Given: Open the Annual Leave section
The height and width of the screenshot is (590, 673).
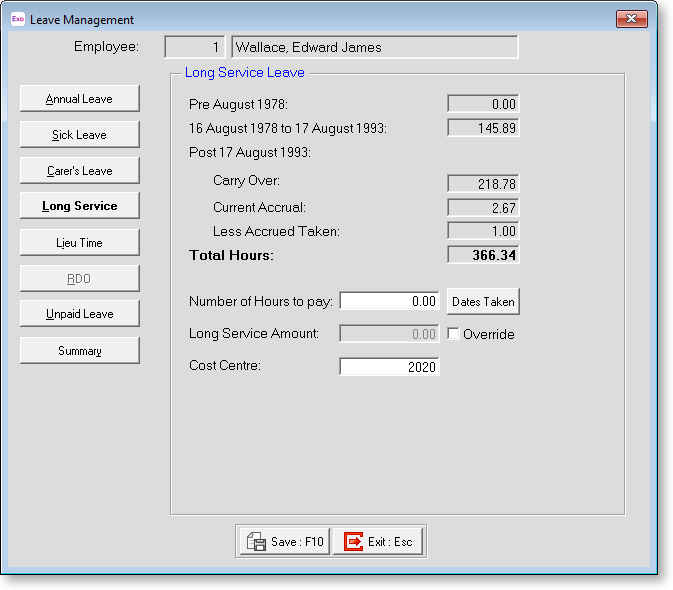Looking at the screenshot, I should (79, 99).
